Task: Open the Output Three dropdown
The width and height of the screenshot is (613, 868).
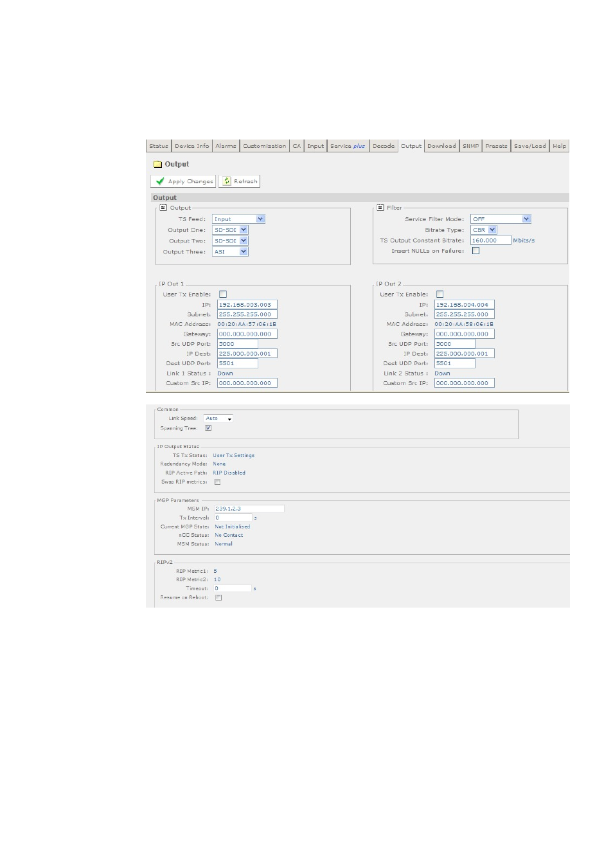Action: pyautogui.click(x=230, y=252)
